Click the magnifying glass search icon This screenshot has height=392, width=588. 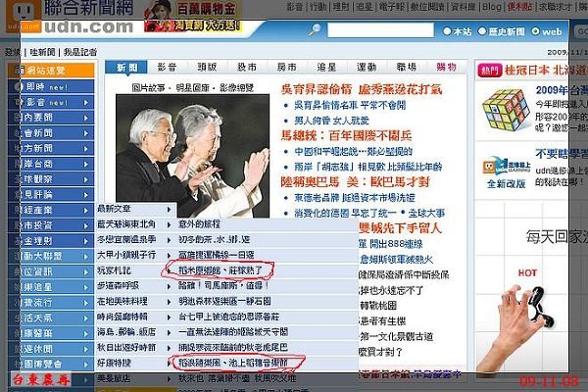(x=315, y=29)
